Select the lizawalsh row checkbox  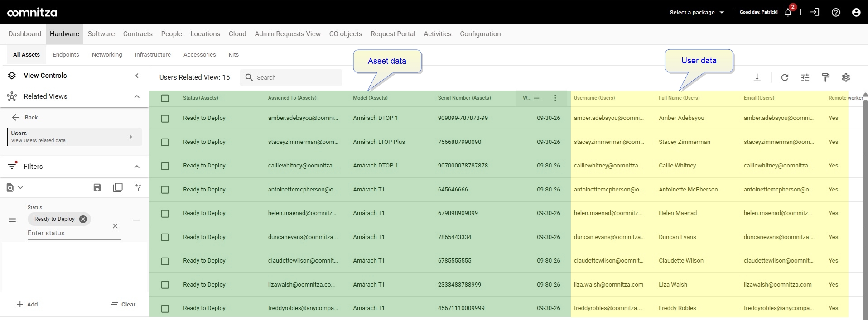coord(165,285)
